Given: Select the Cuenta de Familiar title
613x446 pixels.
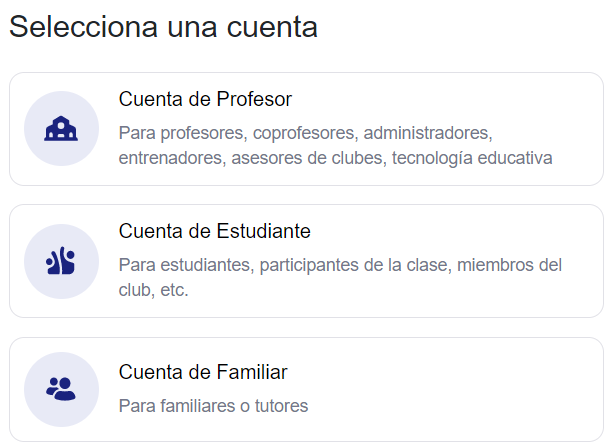Looking at the screenshot, I should 203,373.
